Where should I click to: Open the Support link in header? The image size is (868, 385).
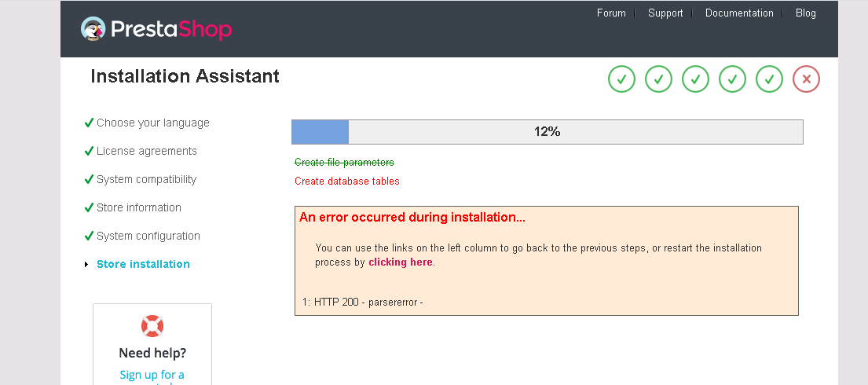tap(665, 13)
